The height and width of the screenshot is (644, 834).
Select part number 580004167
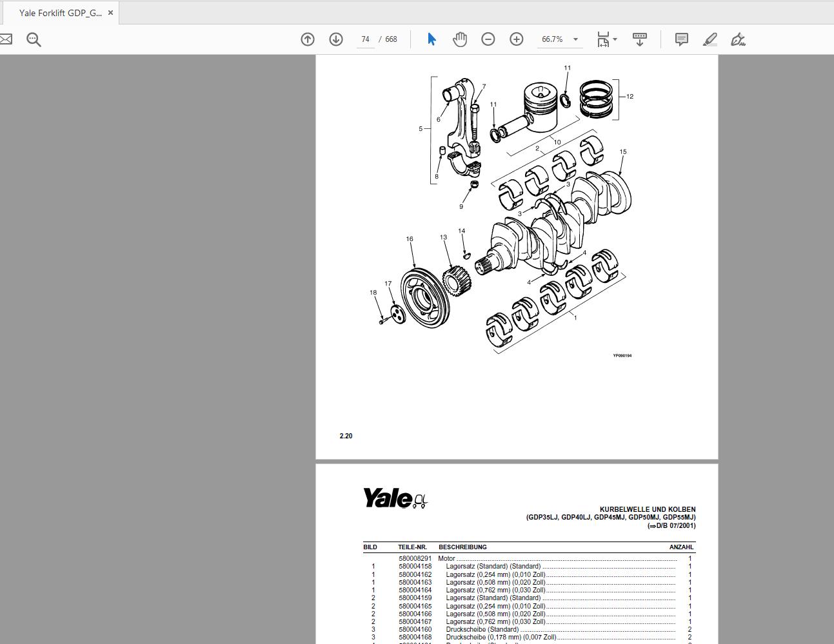(415, 621)
